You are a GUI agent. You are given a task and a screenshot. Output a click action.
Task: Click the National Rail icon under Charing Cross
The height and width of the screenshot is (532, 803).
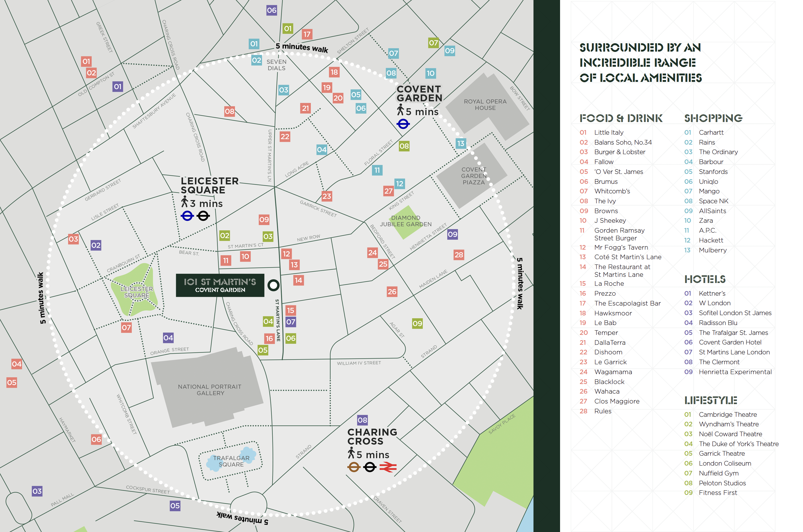tap(388, 467)
